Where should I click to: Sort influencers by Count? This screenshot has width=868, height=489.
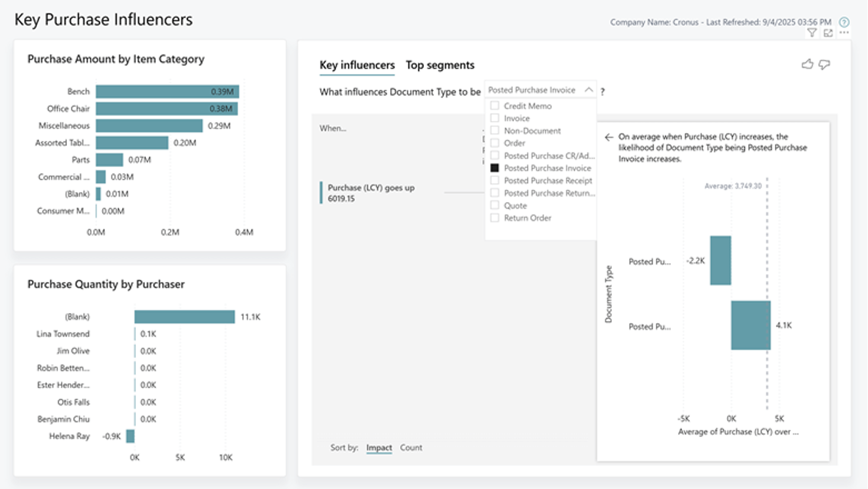click(x=411, y=448)
